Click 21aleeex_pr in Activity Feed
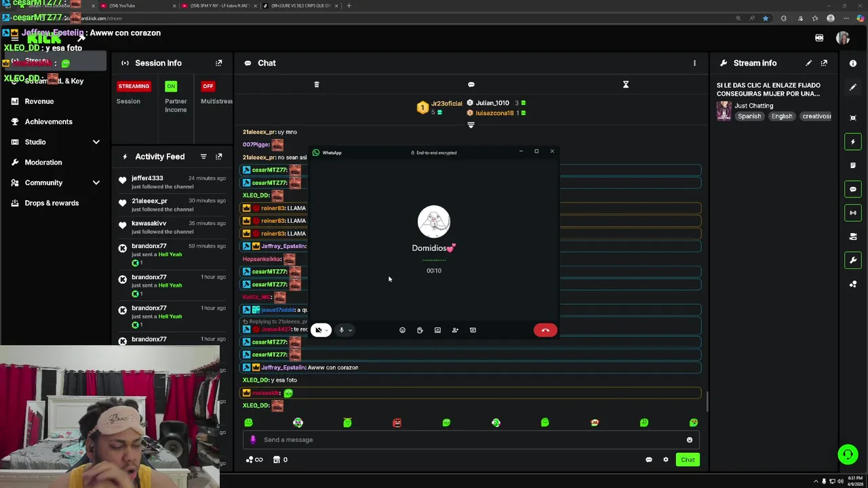The height and width of the screenshot is (488, 868). point(149,201)
